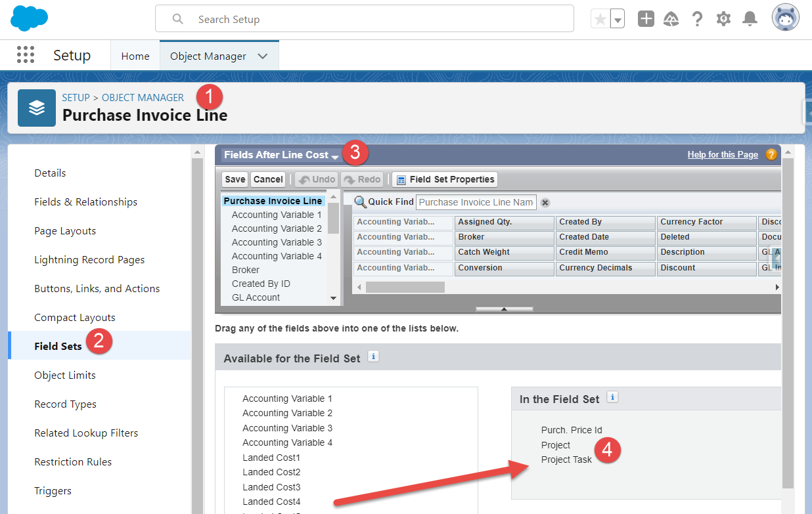Click the info icon beside Available for the Field Set
812x514 pixels.
coord(373,356)
